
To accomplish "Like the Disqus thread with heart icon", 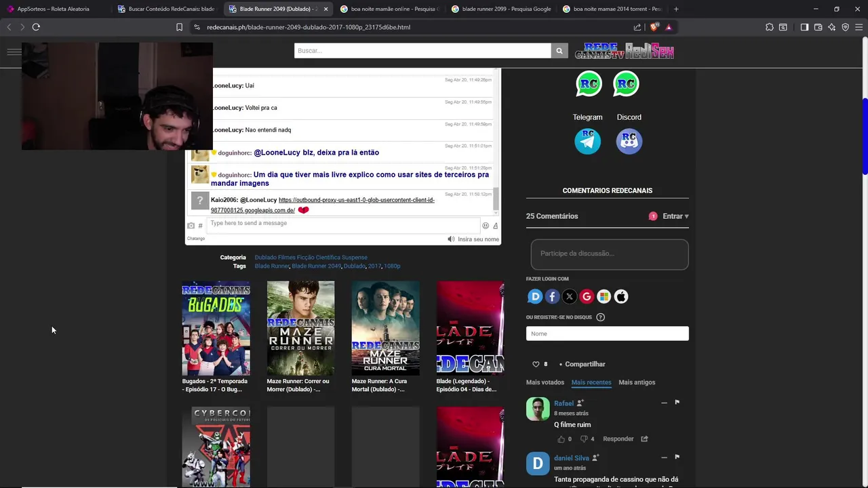I will (536, 364).
